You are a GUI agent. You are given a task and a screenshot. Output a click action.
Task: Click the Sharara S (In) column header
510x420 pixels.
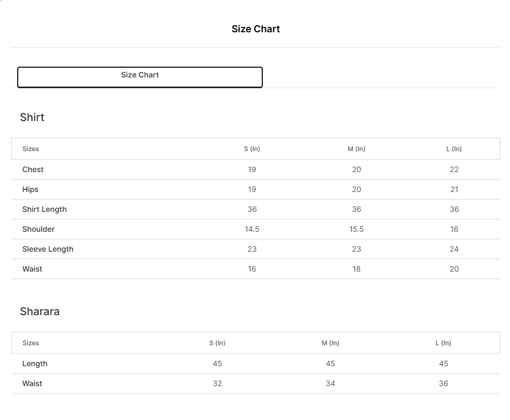click(217, 343)
